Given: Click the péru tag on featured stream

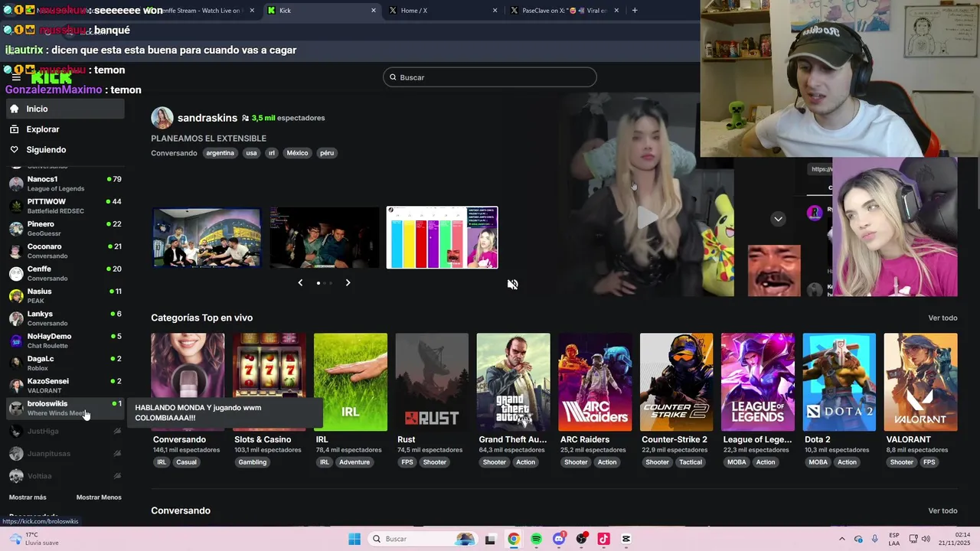Looking at the screenshot, I should (327, 153).
